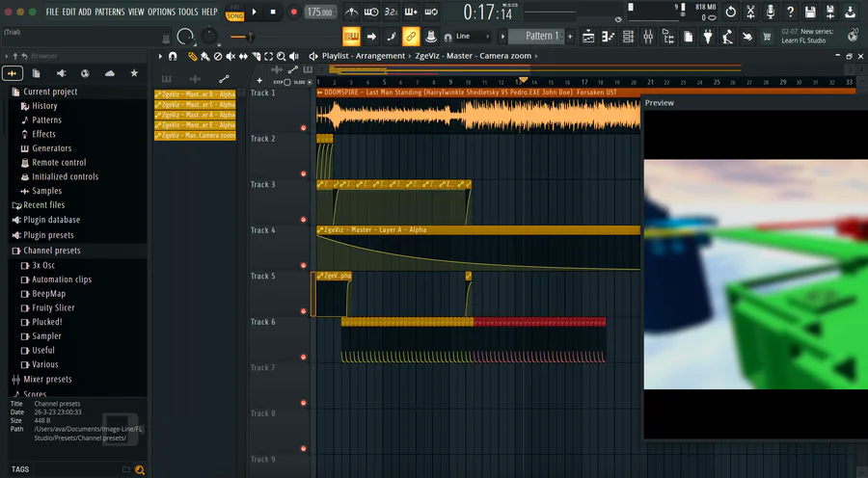Image resolution: width=868 pixels, height=478 pixels.
Task: Click the render/export download icon
Action: pyautogui.click(x=851, y=12)
